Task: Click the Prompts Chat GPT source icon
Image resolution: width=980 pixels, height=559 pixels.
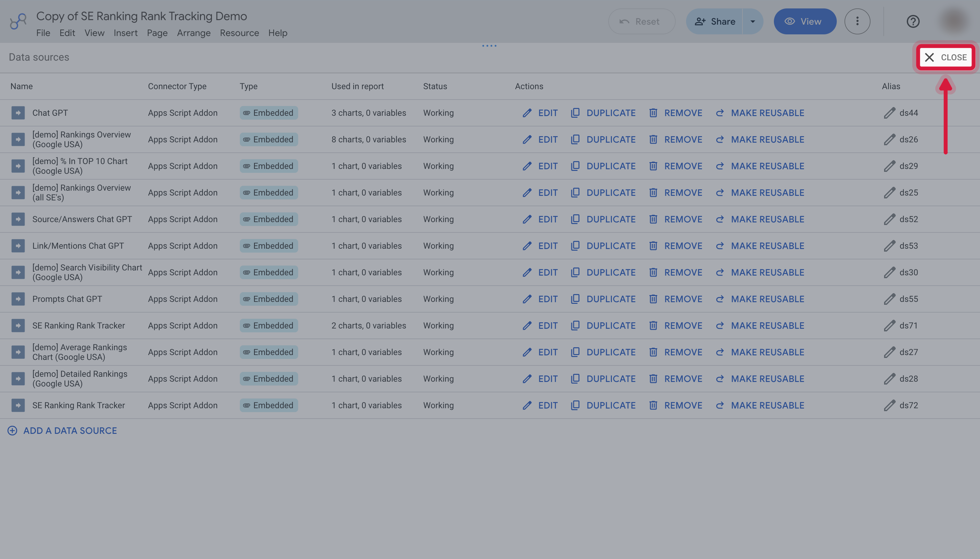Action: click(18, 299)
